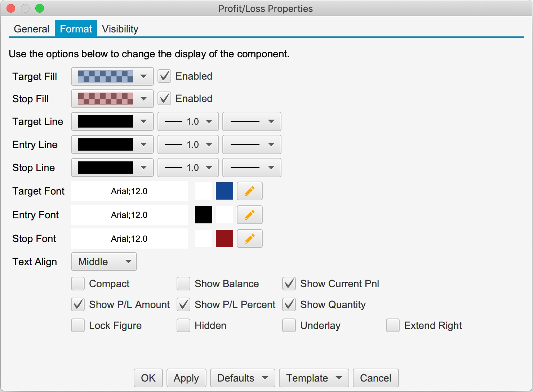Open the Target Fill color dropdown
This screenshot has height=392, width=533.
[x=112, y=76]
